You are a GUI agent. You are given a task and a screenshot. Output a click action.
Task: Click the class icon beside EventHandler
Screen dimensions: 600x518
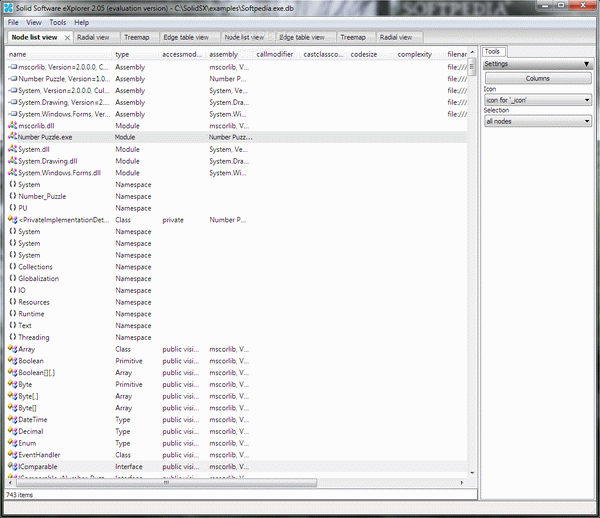13,454
